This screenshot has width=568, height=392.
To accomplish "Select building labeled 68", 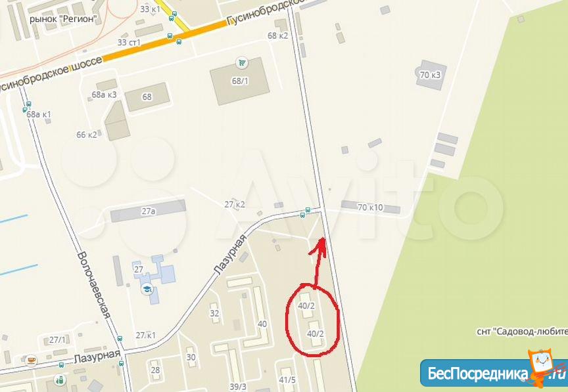I will [147, 97].
